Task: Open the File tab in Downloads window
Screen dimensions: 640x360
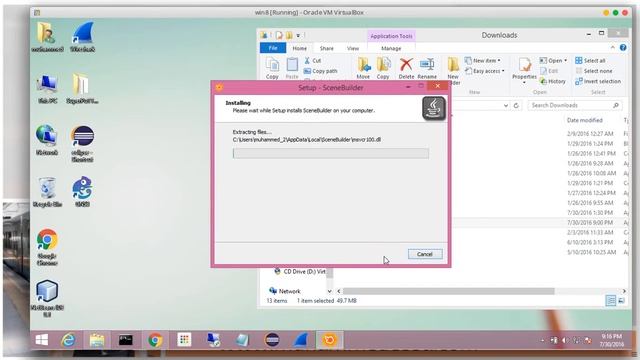Action: click(273, 48)
